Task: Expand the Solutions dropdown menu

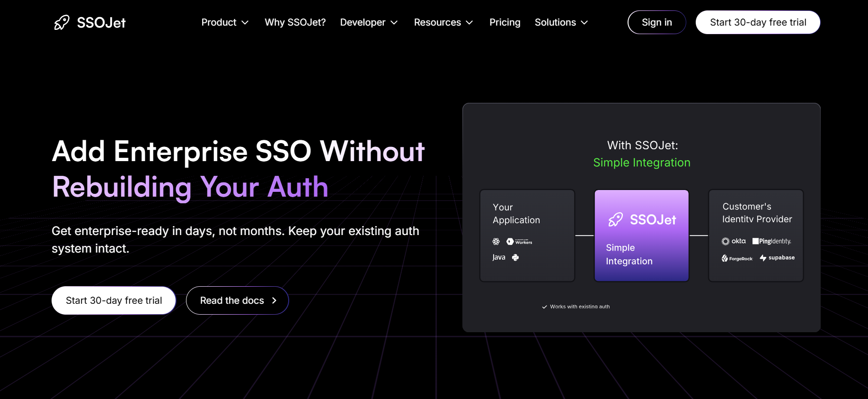Action: click(561, 22)
